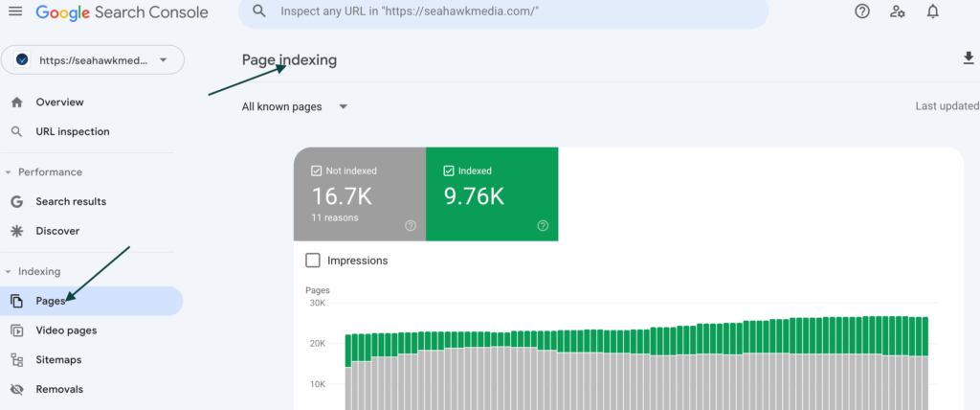The width and height of the screenshot is (980, 410).
Task: Open user settings and permissions icon
Action: (897, 12)
